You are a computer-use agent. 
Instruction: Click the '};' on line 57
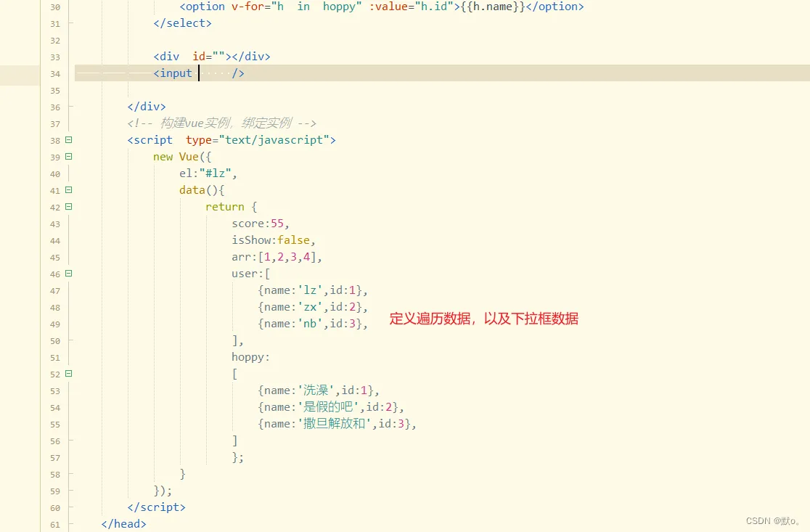click(x=237, y=457)
